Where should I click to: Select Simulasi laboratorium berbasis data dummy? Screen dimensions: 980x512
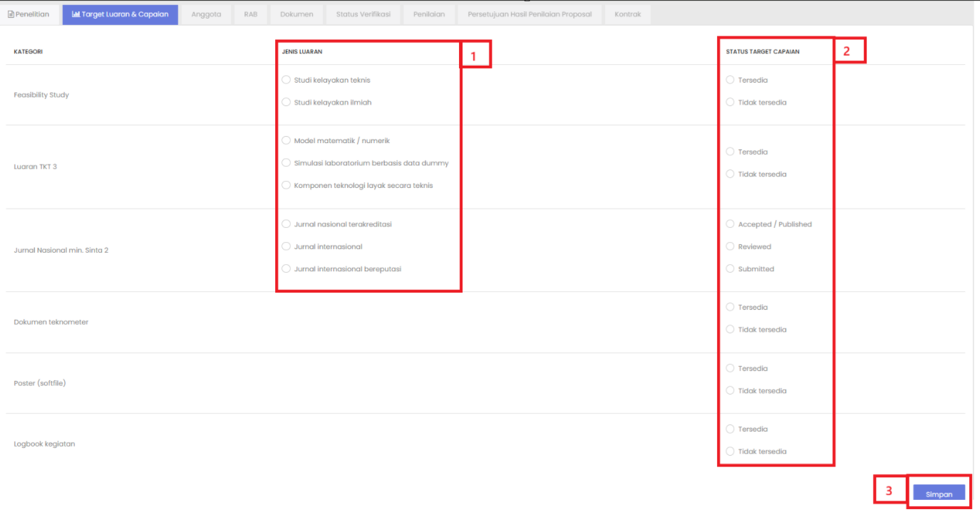point(287,163)
